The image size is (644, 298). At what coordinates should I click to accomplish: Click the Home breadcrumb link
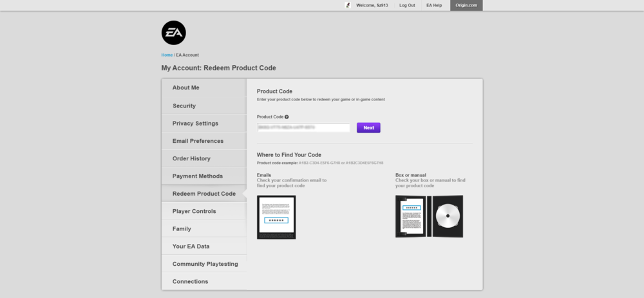pyautogui.click(x=167, y=55)
